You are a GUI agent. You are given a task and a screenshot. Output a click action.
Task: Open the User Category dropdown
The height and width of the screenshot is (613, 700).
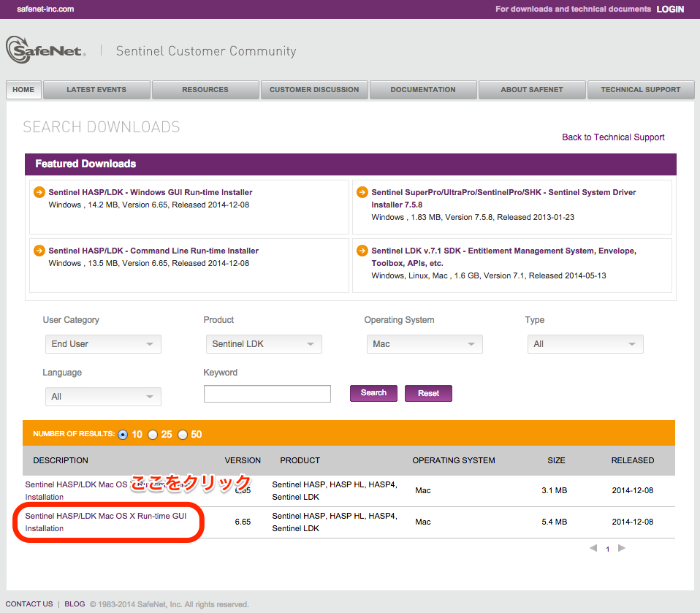coord(102,344)
